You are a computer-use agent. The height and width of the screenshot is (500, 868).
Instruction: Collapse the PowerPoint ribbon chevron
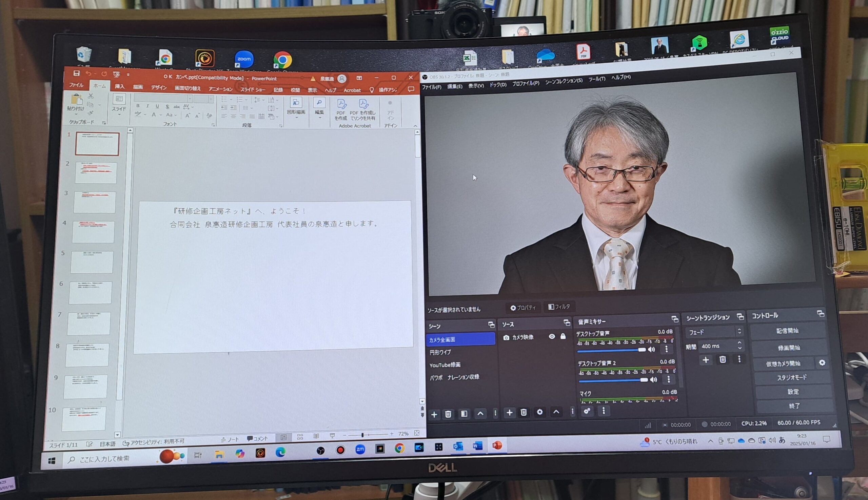pos(415,126)
